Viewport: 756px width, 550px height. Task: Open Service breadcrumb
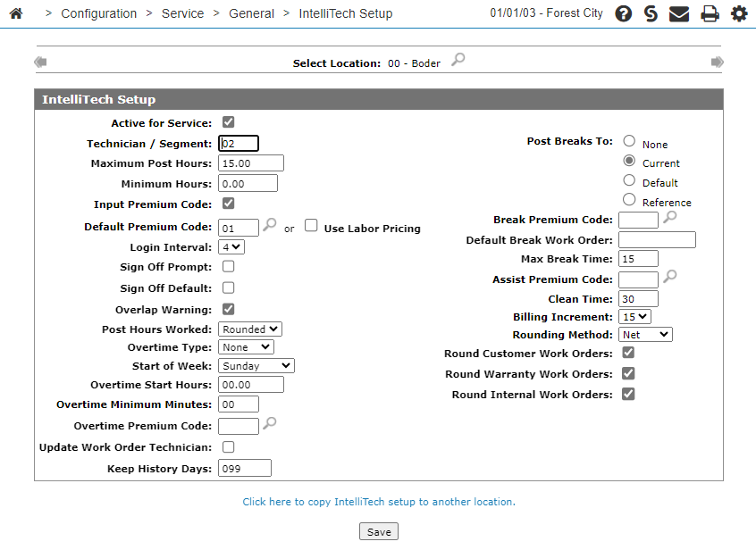pos(182,13)
